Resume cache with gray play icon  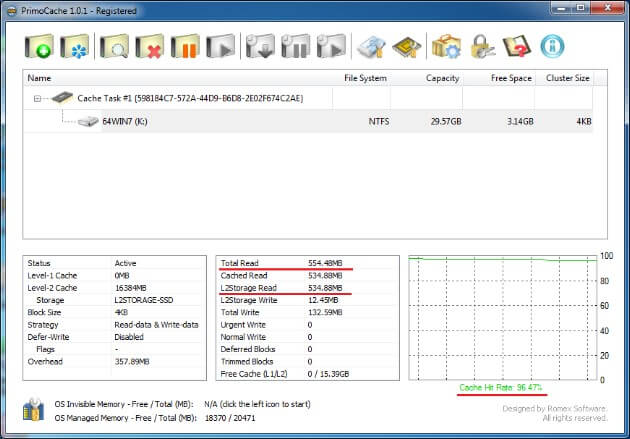point(221,46)
